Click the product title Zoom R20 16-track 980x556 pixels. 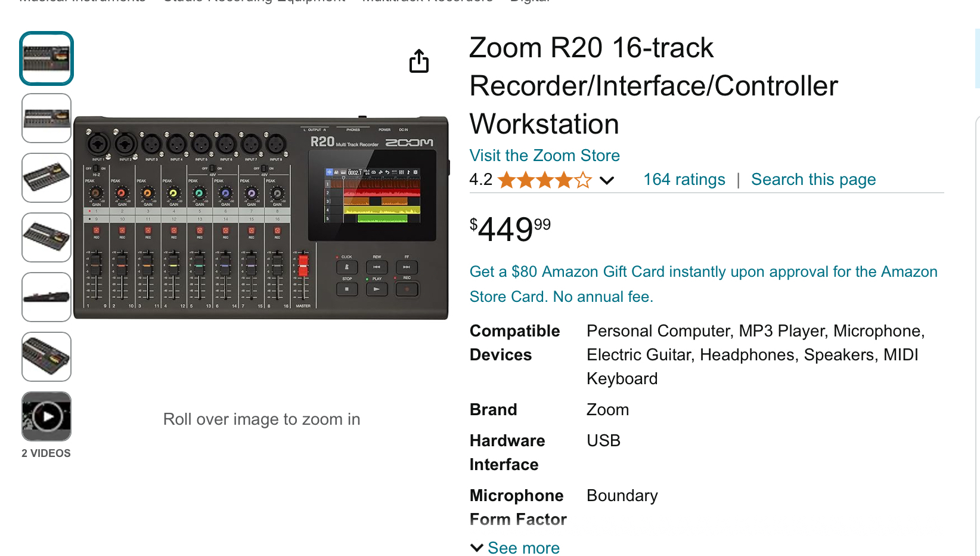[654, 86]
